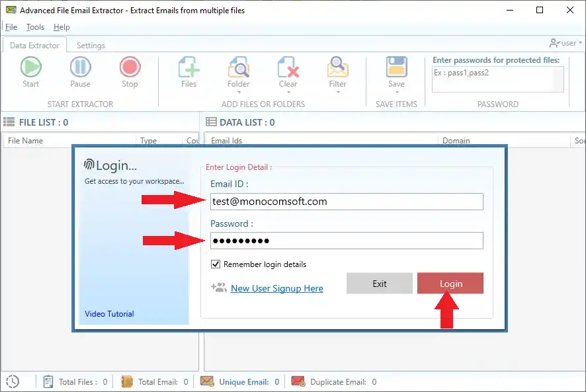Click the Total Files clipboard icon

pyautogui.click(x=48, y=381)
